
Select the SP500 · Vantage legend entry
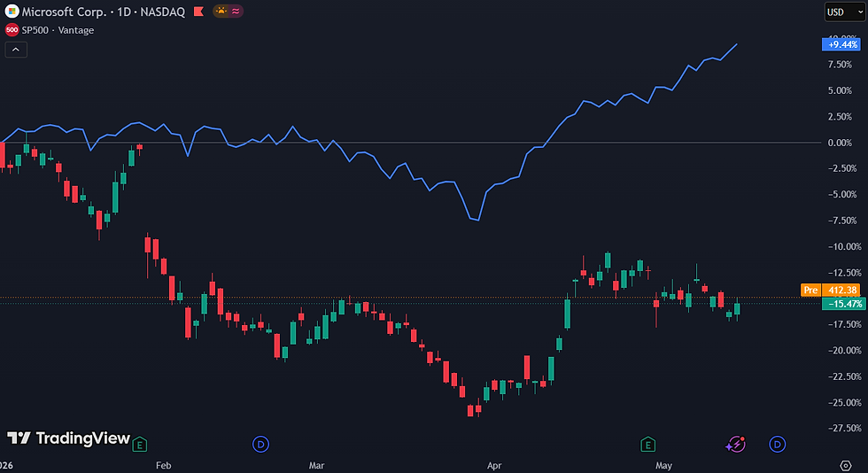(x=58, y=30)
